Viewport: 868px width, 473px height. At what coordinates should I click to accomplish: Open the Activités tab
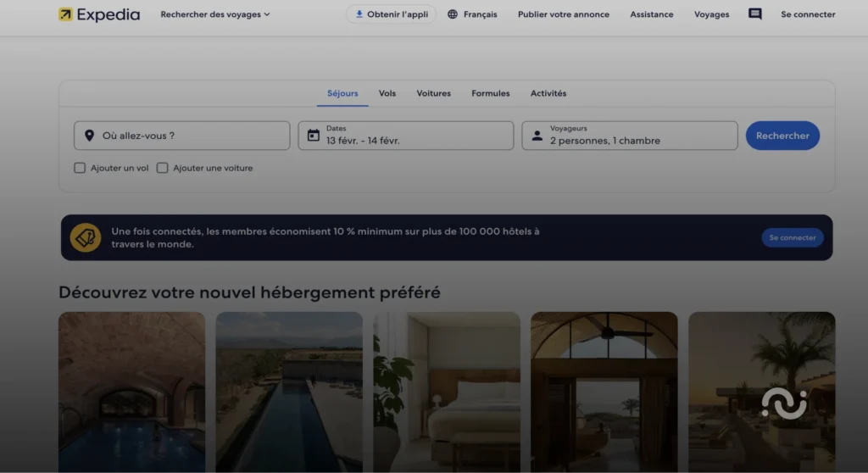point(548,93)
